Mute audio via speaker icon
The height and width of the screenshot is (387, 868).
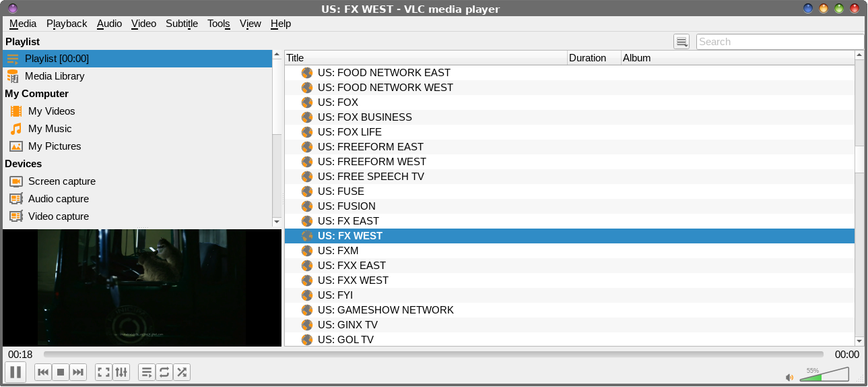789,378
